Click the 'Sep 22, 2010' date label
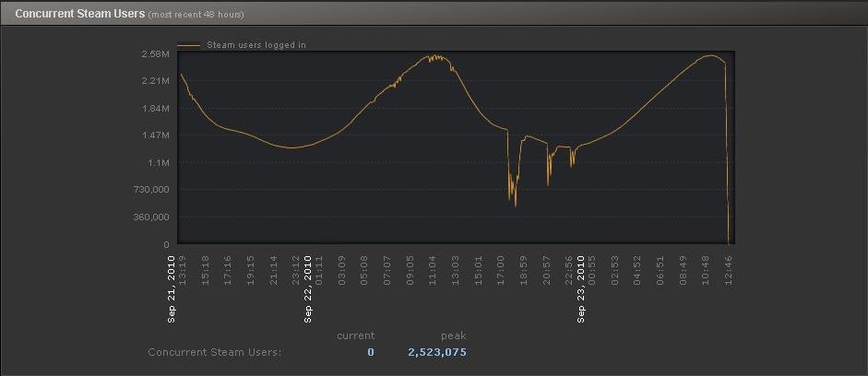 (x=308, y=288)
